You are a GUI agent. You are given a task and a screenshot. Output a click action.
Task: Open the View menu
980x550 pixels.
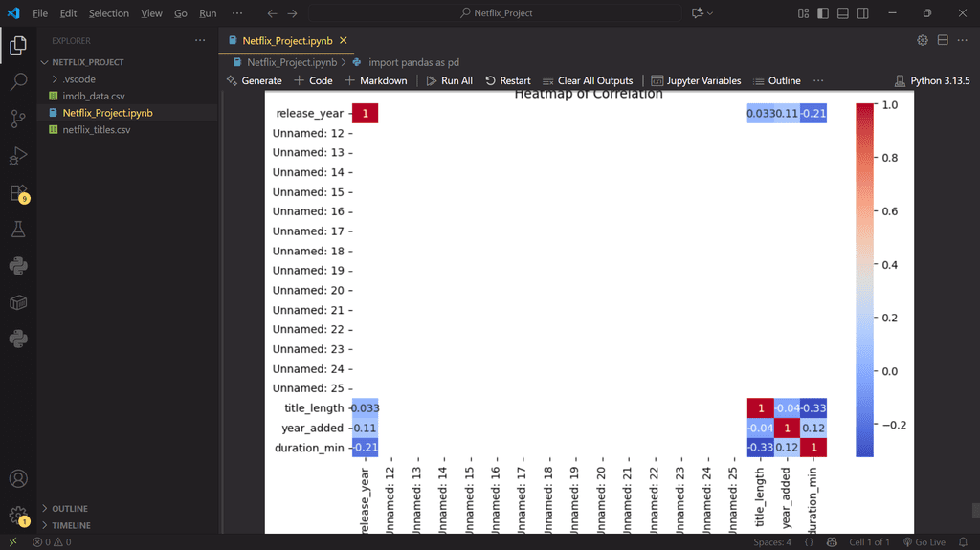pos(151,13)
